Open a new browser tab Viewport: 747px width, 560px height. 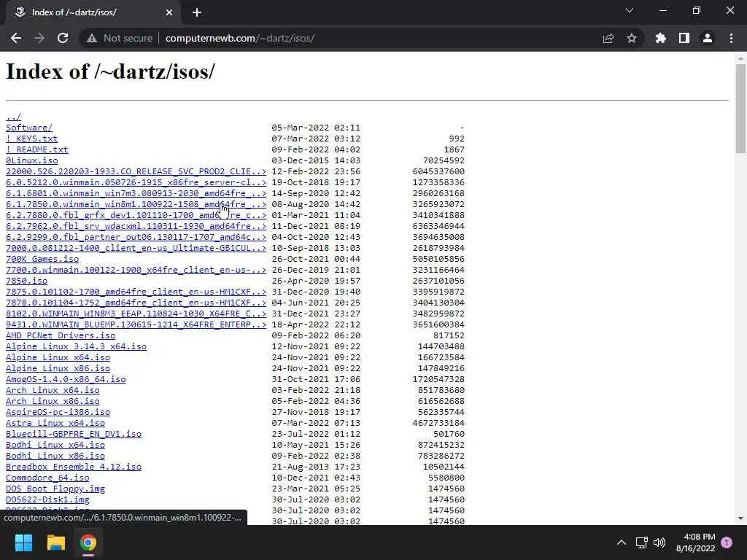(197, 12)
